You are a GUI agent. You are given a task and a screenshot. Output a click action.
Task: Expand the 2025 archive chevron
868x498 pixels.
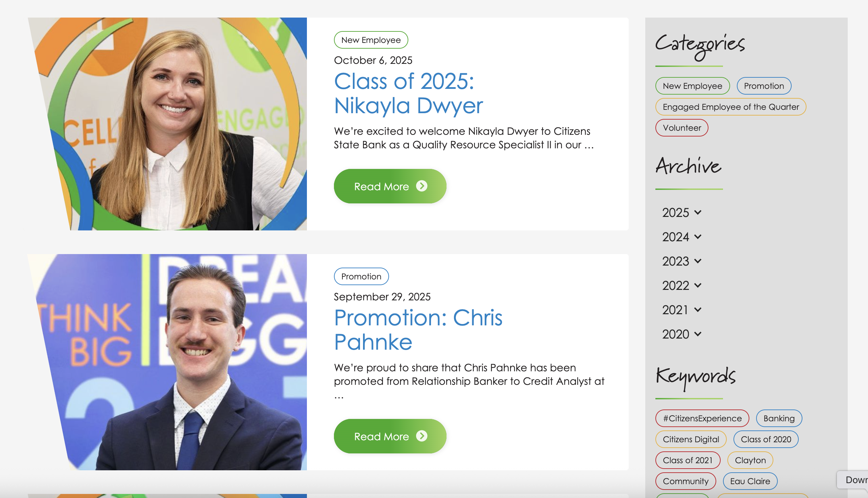pyautogui.click(x=698, y=213)
